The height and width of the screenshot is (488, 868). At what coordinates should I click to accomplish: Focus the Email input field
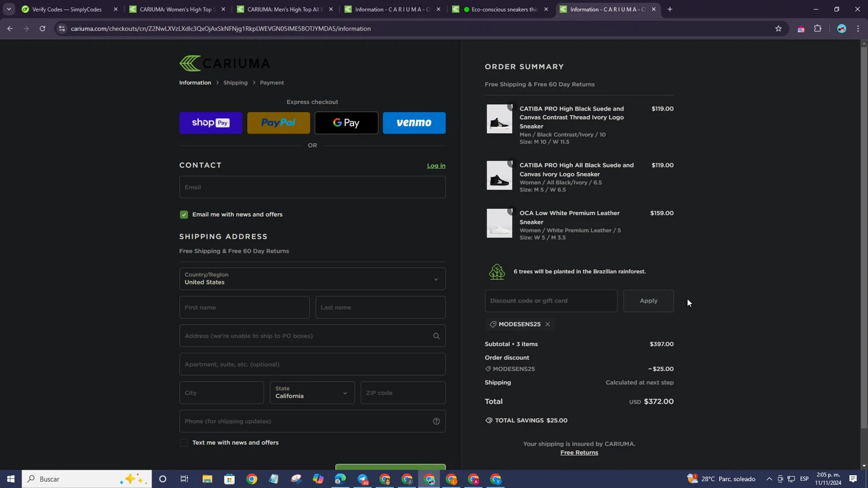312,187
